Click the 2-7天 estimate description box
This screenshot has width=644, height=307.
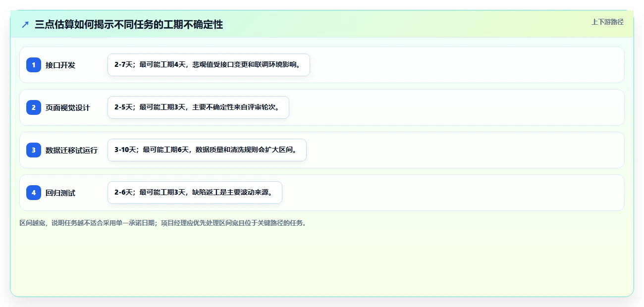point(209,65)
